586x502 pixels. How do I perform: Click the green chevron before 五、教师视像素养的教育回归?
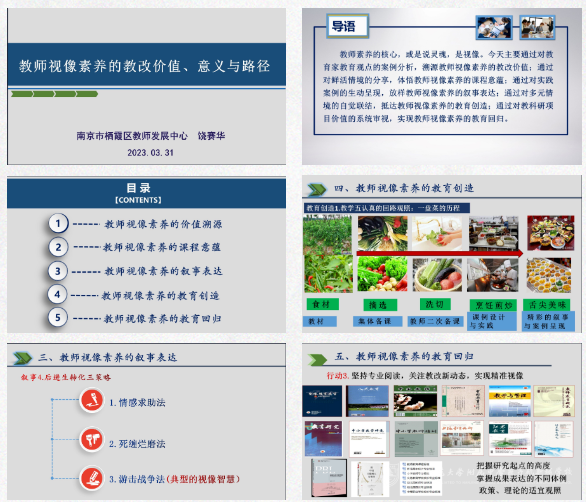(x=317, y=359)
